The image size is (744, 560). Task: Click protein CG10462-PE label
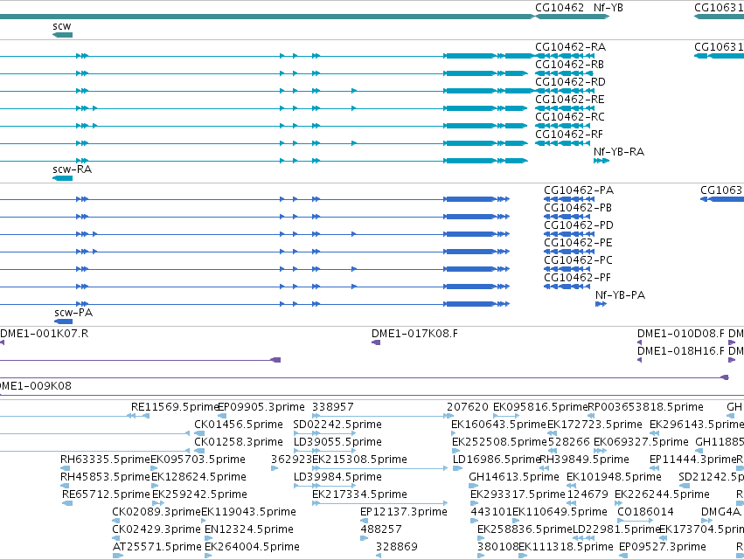[x=579, y=243]
